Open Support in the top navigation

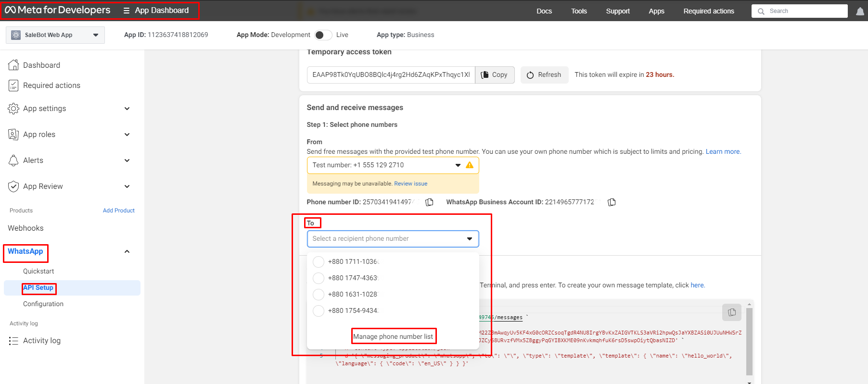(x=618, y=11)
